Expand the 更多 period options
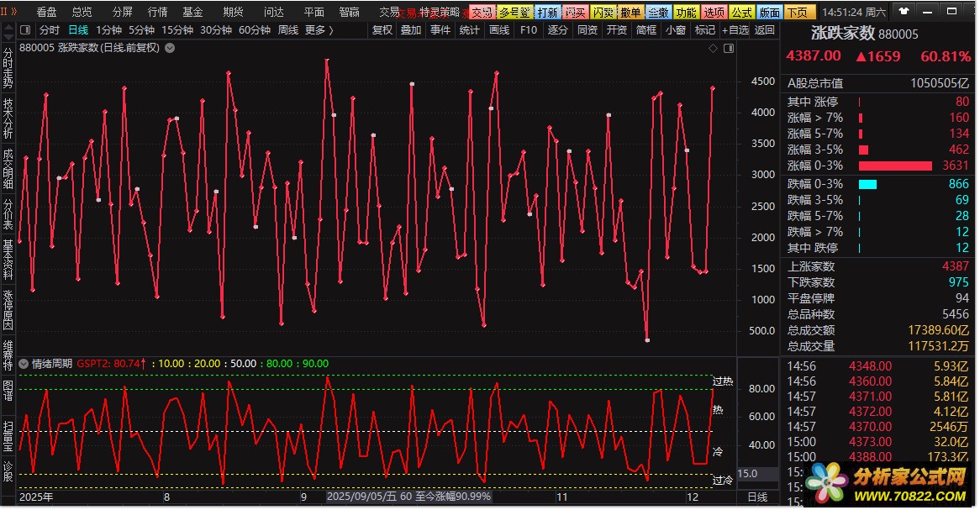980x510 pixels. tap(319, 30)
